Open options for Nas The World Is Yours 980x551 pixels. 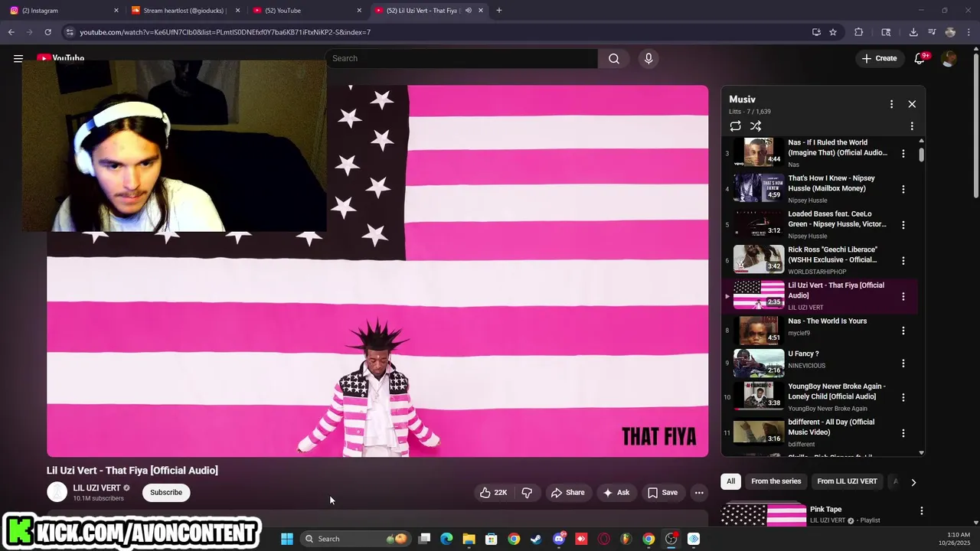(903, 331)
